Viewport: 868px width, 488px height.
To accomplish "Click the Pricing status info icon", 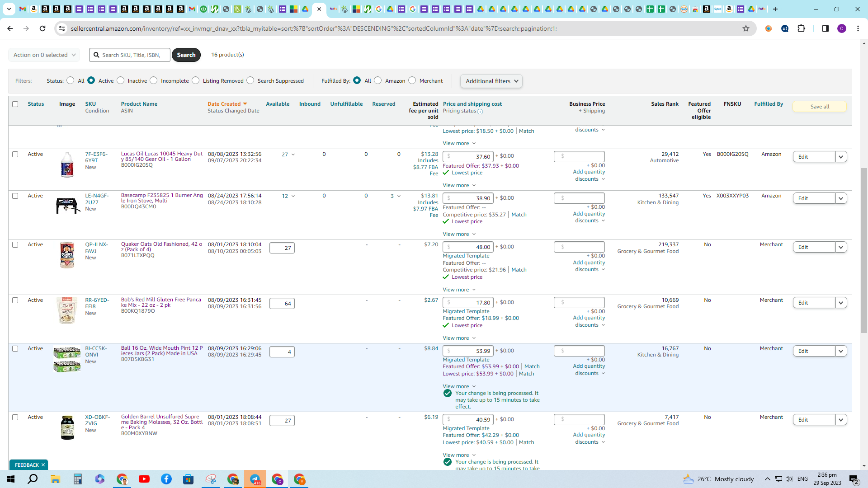I will pos(480,112).
